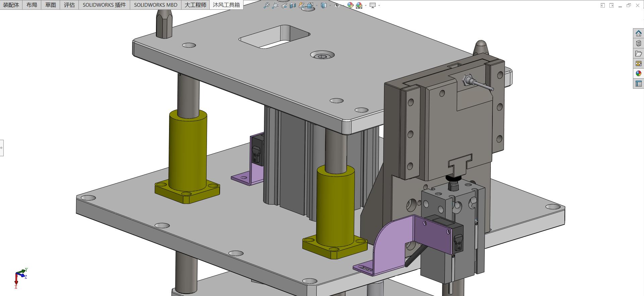Expand the View Settings dropdown arrow

click(x=379, y=5)
